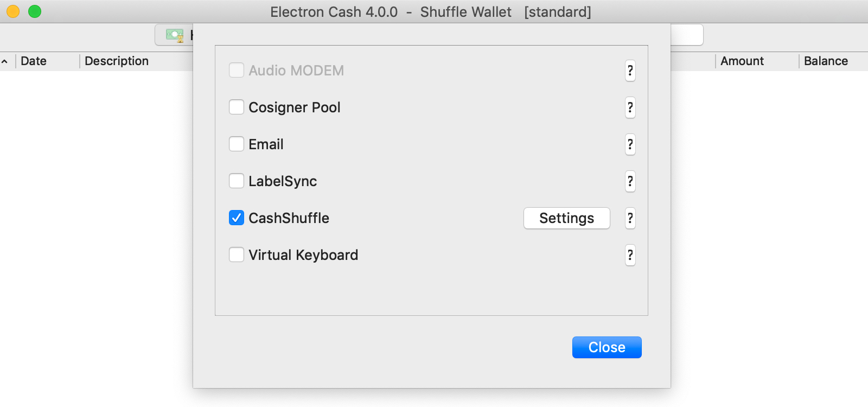Click the Description column header
This screenshot has width=868, height=407.
click(x=117, y=61)
